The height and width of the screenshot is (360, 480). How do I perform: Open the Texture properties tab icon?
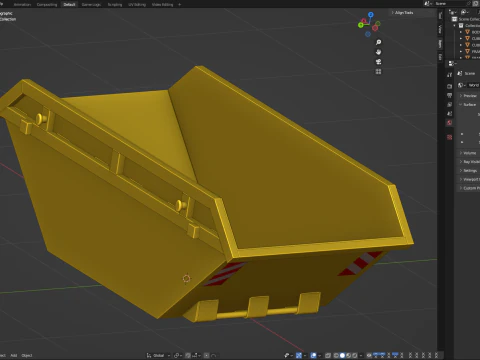449,137
